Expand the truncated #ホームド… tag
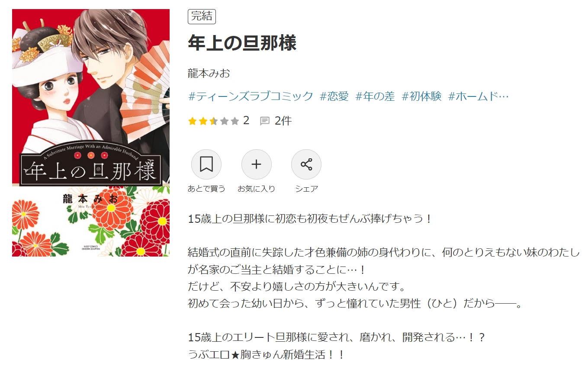 [x=478, y=96]
